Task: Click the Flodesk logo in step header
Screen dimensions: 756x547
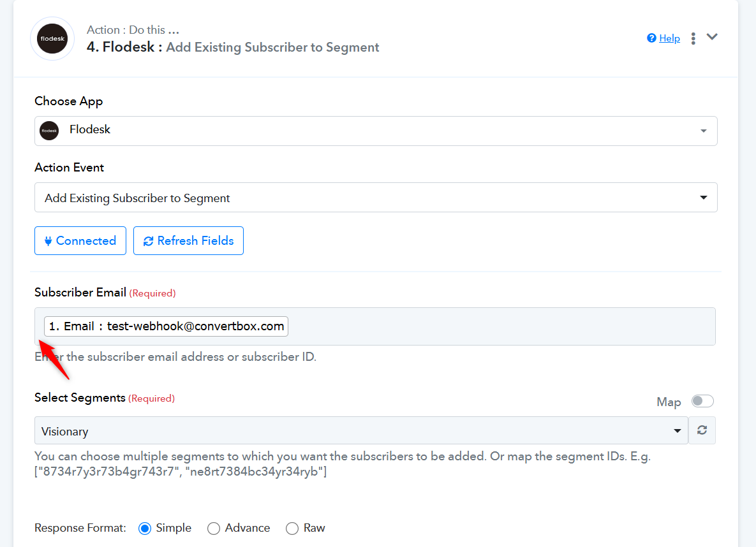Action: [x=52, y=39]
